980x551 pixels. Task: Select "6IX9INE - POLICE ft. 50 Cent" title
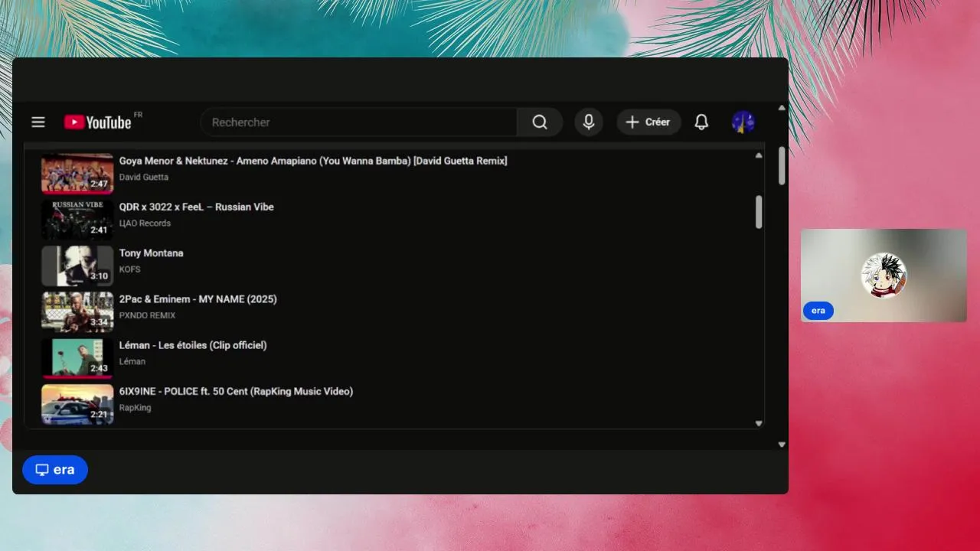pyautogui.click(x=236, y=391)
